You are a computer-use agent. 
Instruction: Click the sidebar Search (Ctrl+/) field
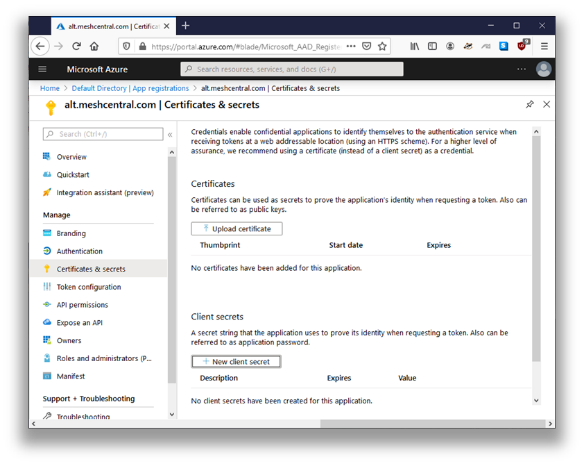(x=103, y=134)
